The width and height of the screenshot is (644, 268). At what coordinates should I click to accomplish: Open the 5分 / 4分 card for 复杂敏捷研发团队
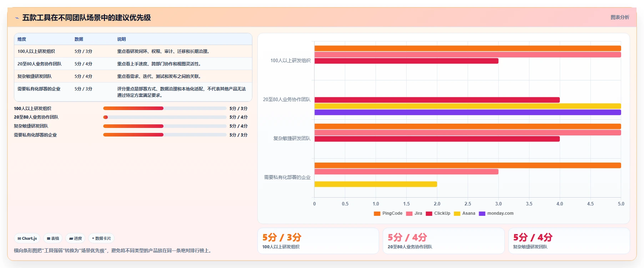point(569,241)
